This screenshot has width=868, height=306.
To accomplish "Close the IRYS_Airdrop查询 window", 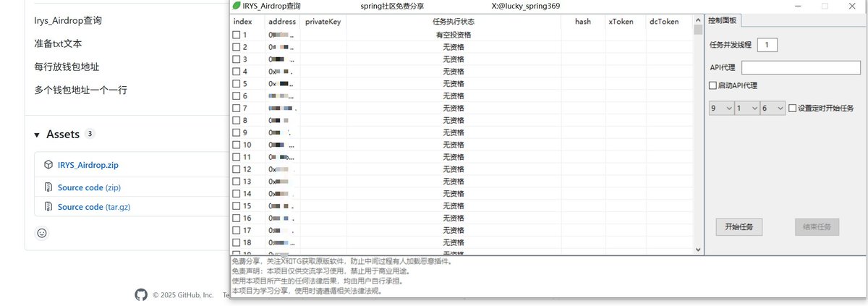I will click(851, 5).
